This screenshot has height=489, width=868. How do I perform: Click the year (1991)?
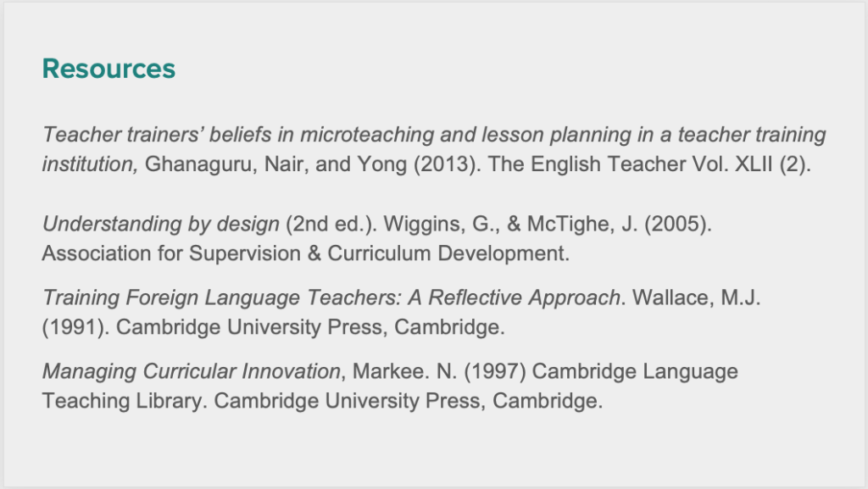tap(75, 327)
